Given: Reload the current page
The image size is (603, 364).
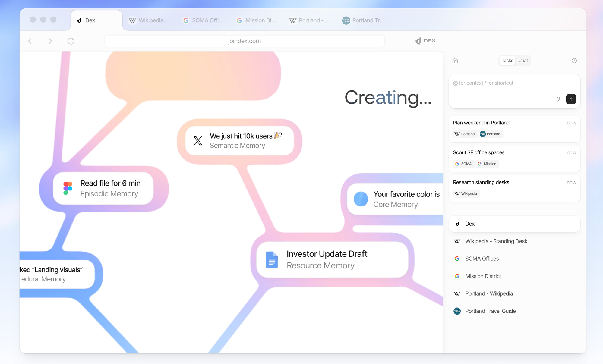Looking at the screenshot, I should pyautogui.click(x=71, y=41).
